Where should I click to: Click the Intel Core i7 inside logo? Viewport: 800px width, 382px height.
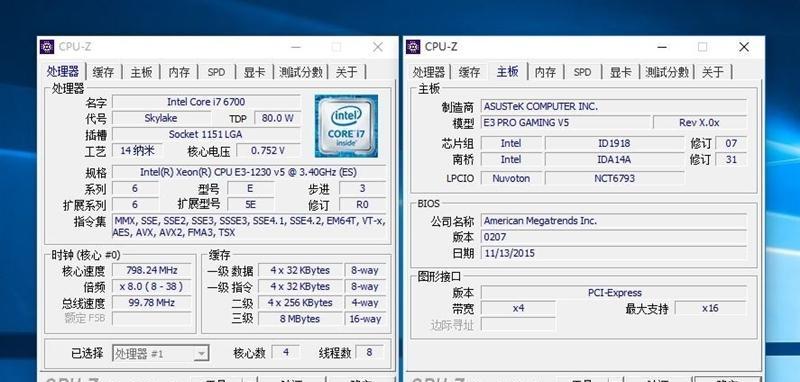click(346, 126)
